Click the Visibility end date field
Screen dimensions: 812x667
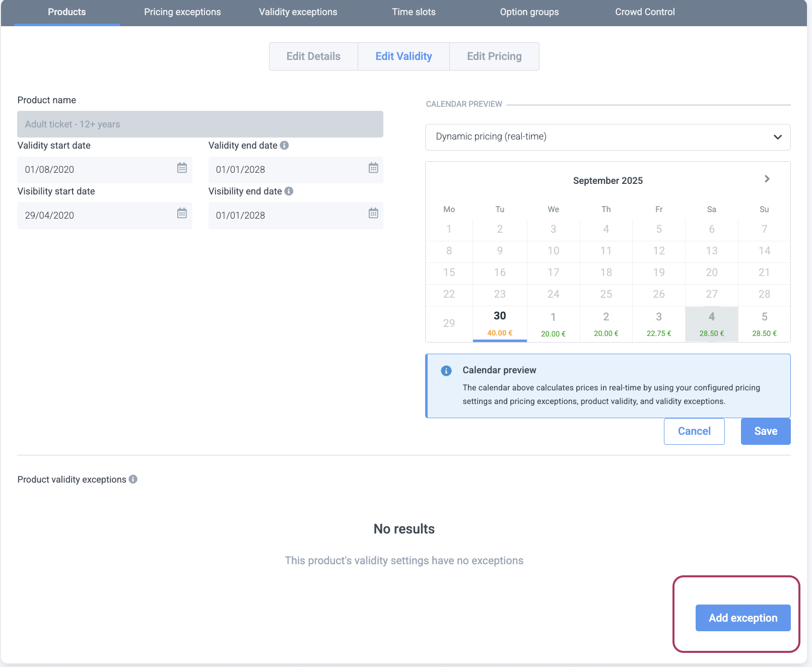[x=296, y=216]
